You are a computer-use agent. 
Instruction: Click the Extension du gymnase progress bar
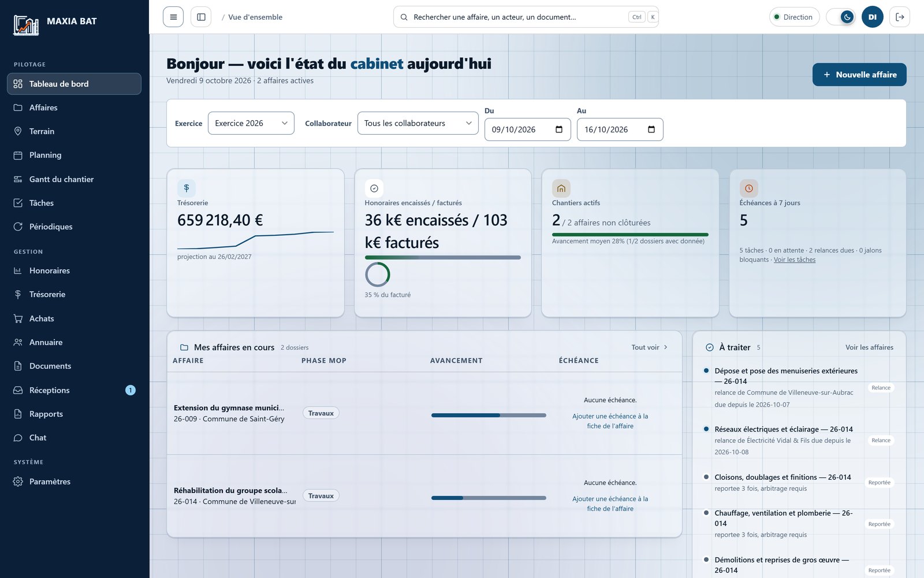coord(489,415)
